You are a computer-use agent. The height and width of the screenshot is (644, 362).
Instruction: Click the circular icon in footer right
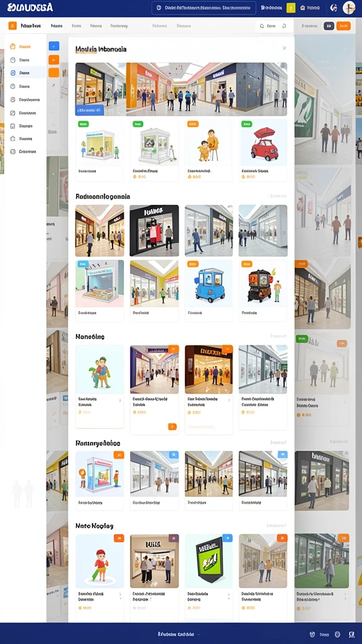coord(337,634)
